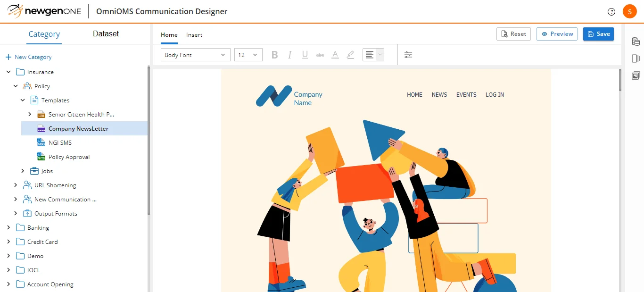Click the plus icon beside New Category
Viewport: 644px width, 292px height.
pyautogui.click(x=8, y=57)
